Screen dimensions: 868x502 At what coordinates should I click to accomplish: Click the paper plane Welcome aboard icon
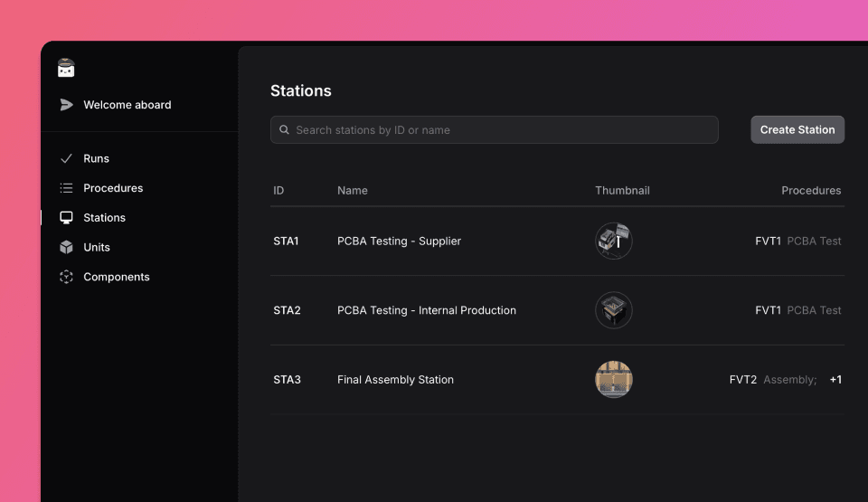(x=66, y=105)
